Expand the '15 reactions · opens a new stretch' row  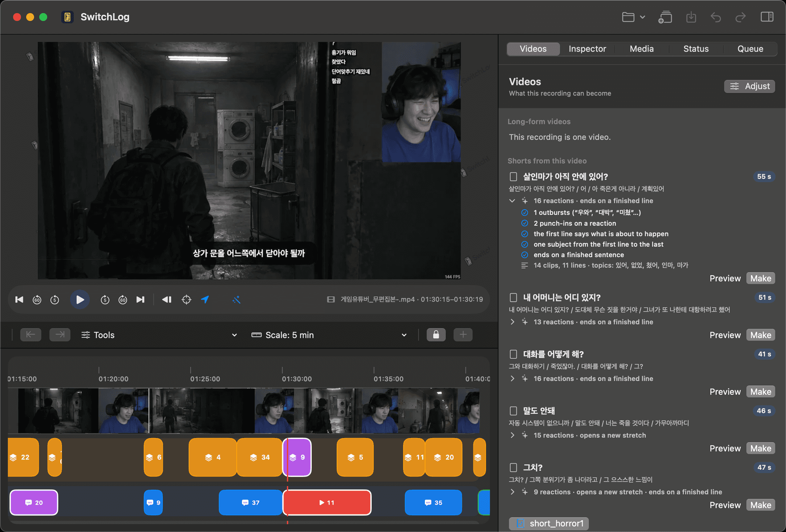512,435
